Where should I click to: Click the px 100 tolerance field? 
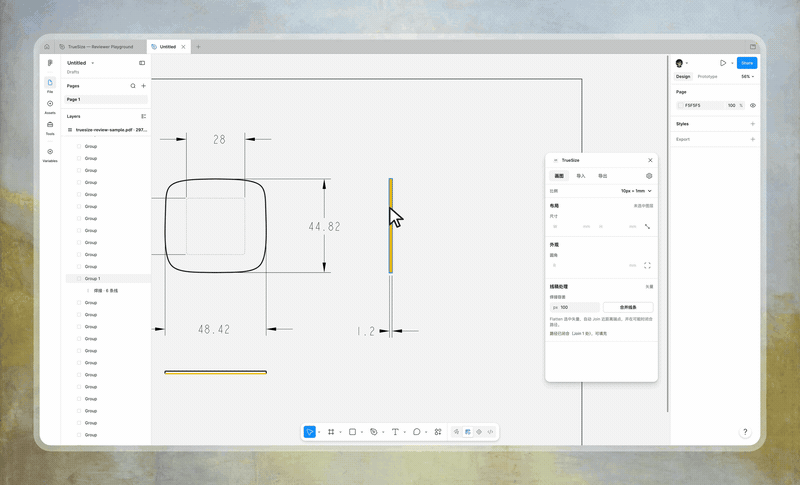[575, 308]
